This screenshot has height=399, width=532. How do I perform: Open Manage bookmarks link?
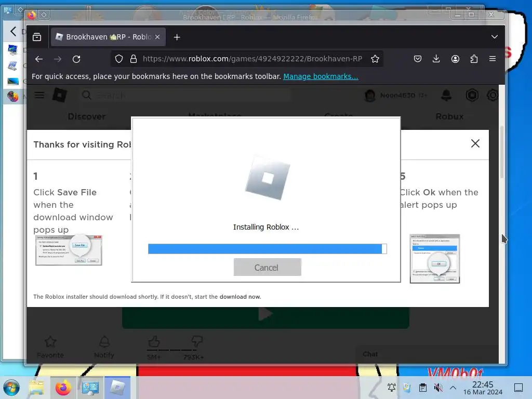click(x=321, y=76)
